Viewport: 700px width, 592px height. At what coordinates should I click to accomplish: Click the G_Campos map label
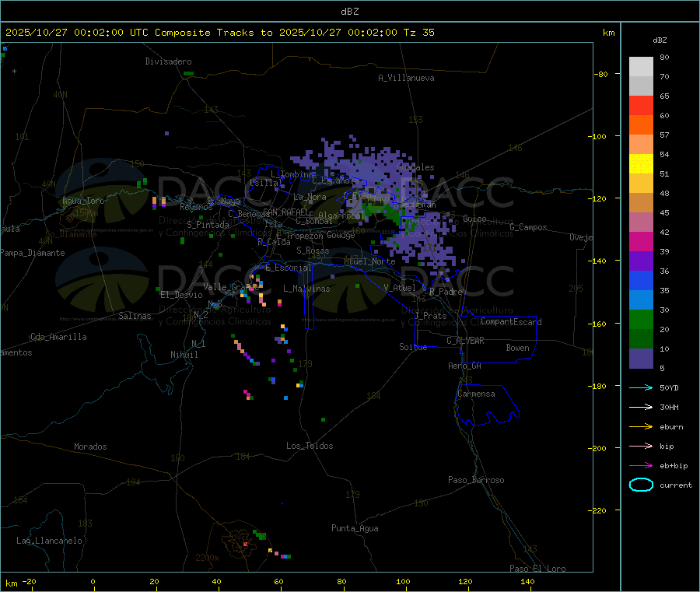(x=528, y=227)
